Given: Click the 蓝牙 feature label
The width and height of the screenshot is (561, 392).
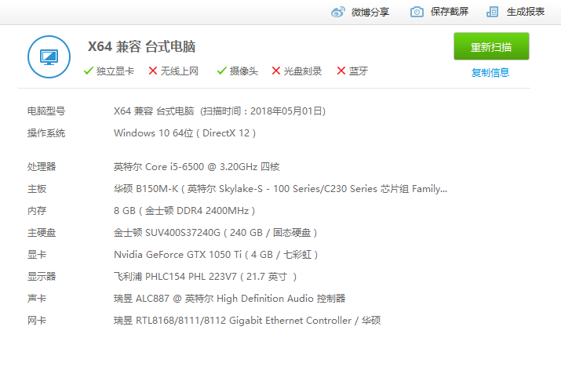Looking at the screenshot, I should (x=359, y=71).
